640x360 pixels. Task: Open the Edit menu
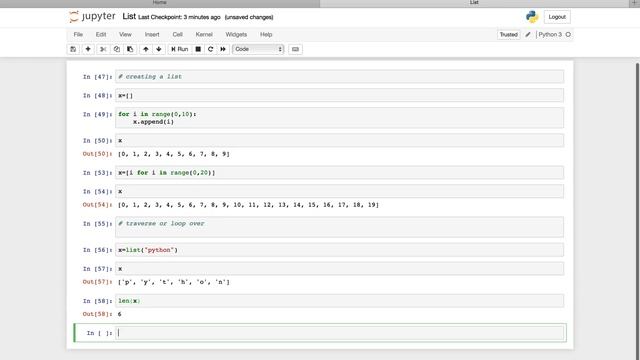pyautogui.click(x=101, y=34)
